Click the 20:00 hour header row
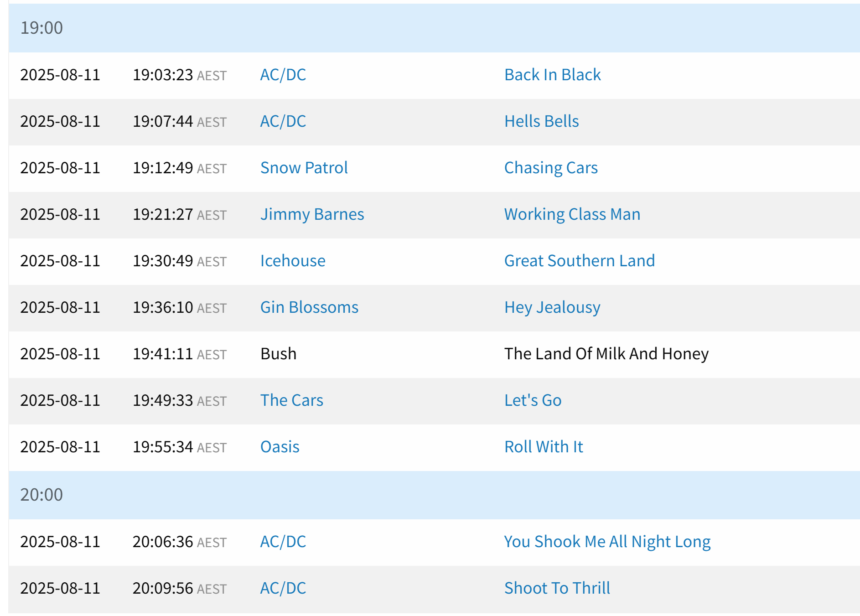The width and height of the screenshot is (860, 616). pyautogui.click(x=434, y=495)
